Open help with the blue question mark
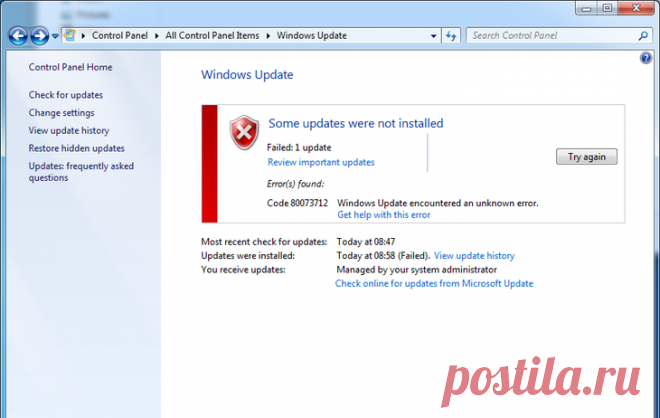The image size is (660, 418). click(x=646, y=58)
